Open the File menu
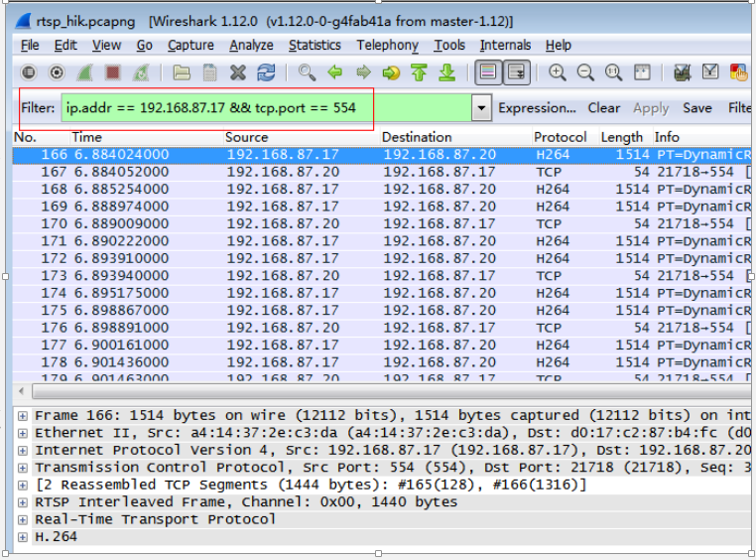 coord(30,46)
